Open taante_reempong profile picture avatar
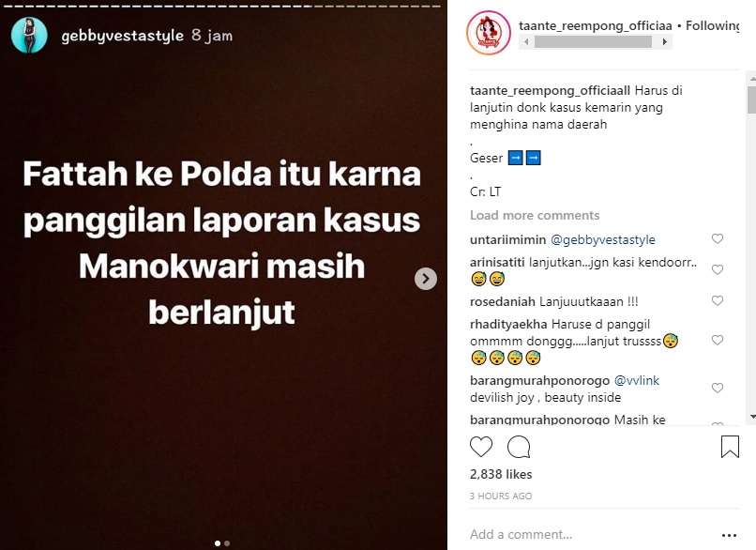This screenshot has height=550, width=756. point(489,33)
